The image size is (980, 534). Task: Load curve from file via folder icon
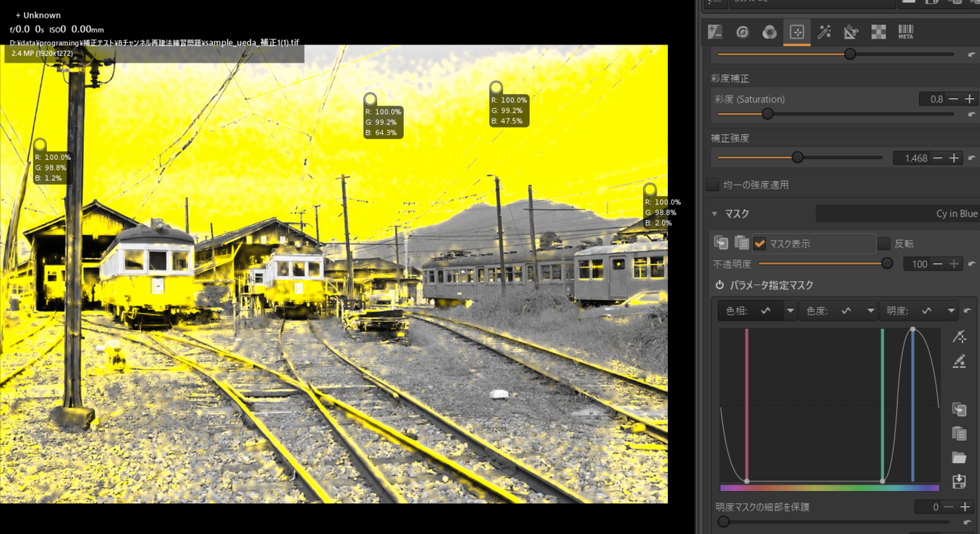coord(959,457)
